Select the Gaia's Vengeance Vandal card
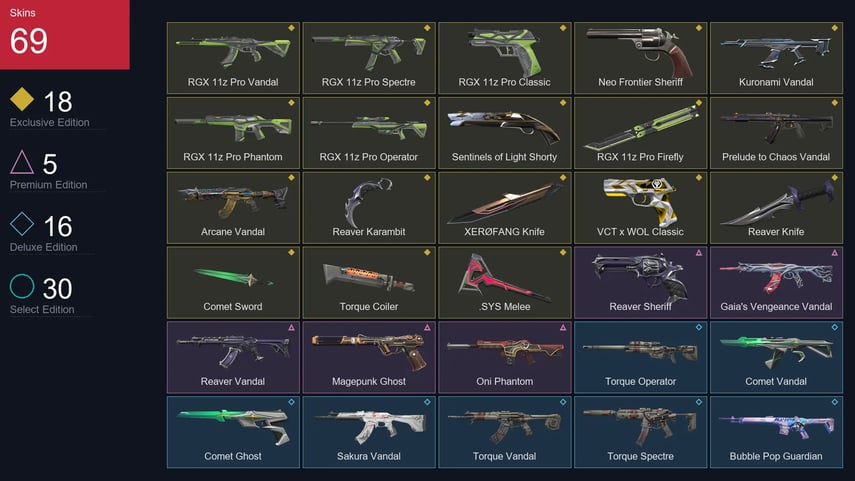Image resolution: width=855 pixels, height=481 pixels. 776,282
